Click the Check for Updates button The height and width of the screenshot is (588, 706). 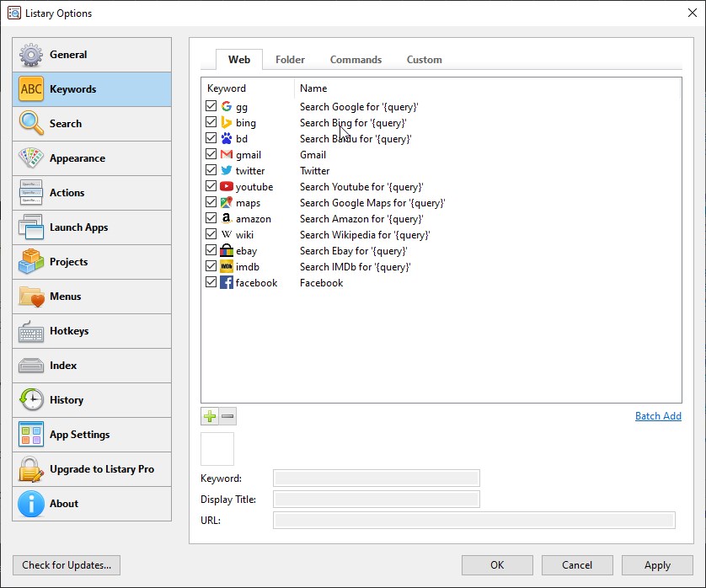[x=67, y=565]
